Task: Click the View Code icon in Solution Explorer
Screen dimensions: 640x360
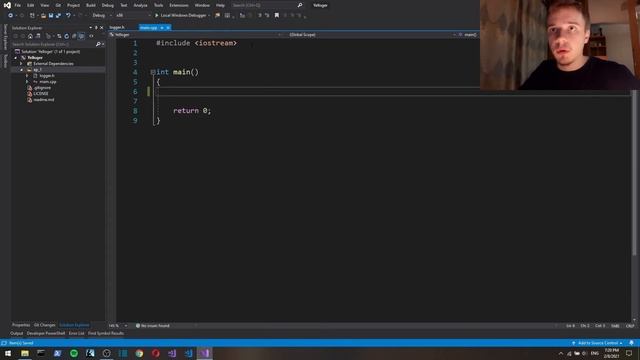Action: click(x=91, y=36)
